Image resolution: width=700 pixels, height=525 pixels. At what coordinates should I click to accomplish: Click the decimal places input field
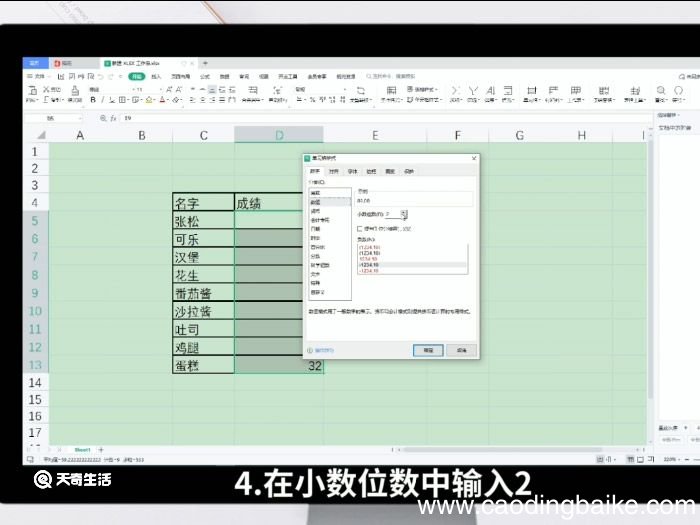tap(393, 214)
